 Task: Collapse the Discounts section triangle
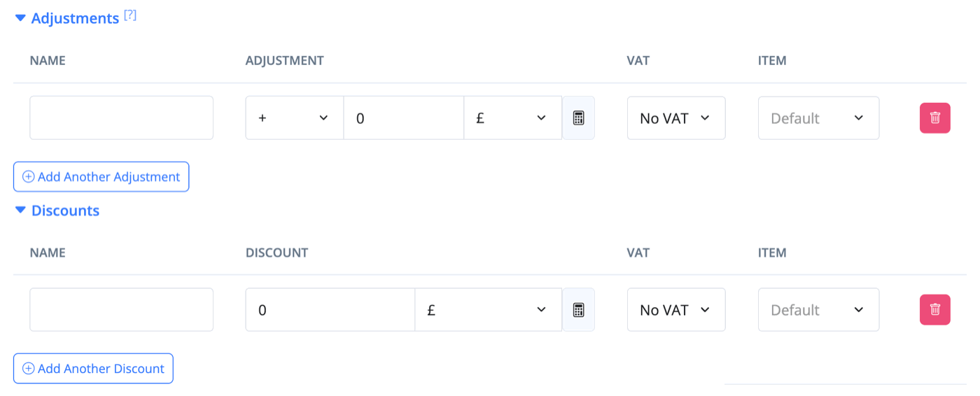click(x=20, y=210)
